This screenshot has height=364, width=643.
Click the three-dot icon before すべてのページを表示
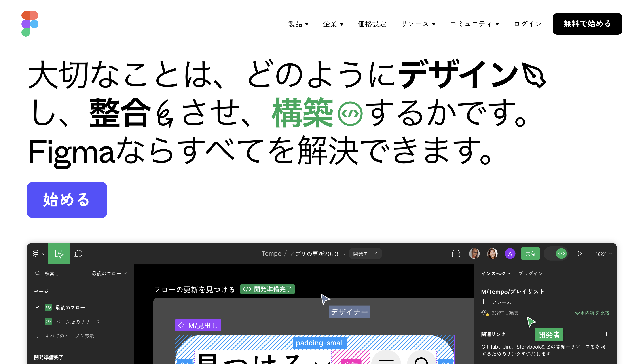[38, 336]
